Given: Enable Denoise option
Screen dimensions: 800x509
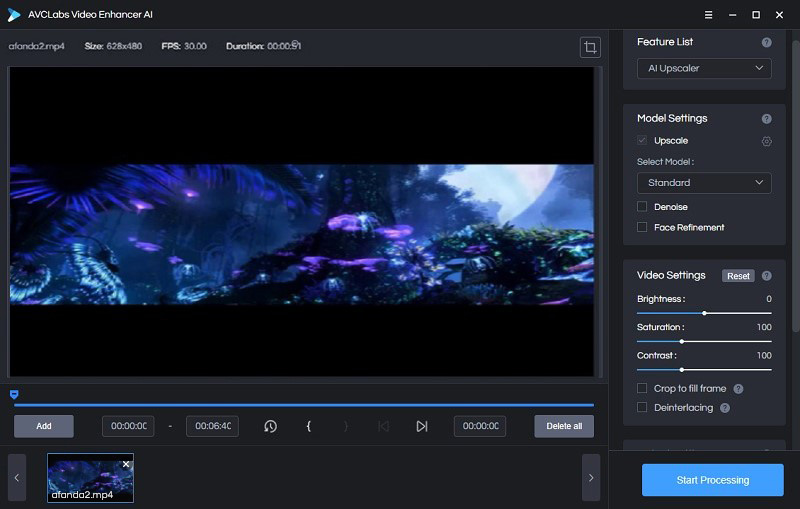Looking at the screenshot, I should 642,207.
